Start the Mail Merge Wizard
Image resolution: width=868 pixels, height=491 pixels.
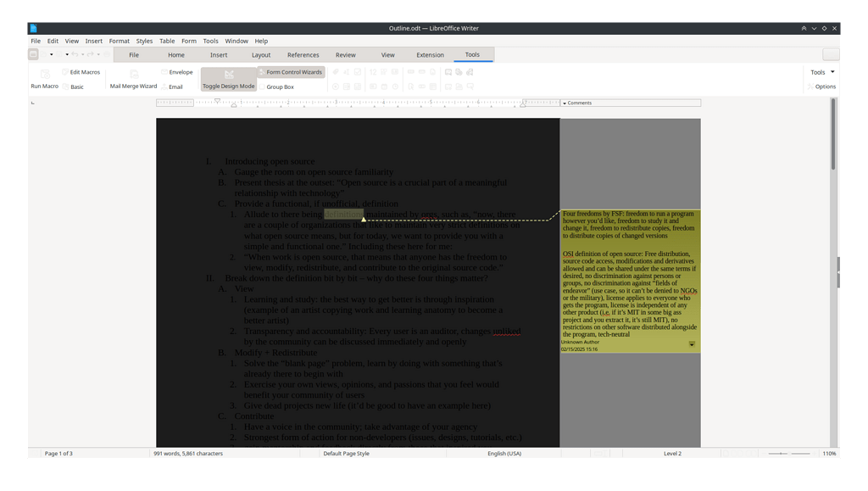(x=132, y=78)
